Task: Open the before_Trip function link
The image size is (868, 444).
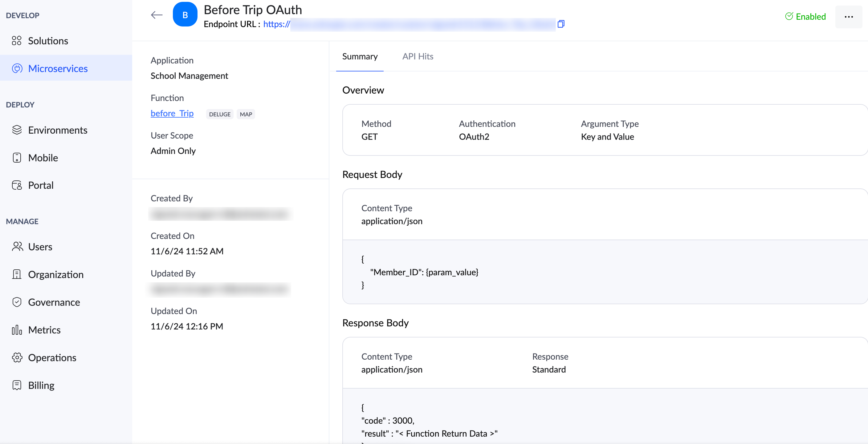Action: point(172,113)
